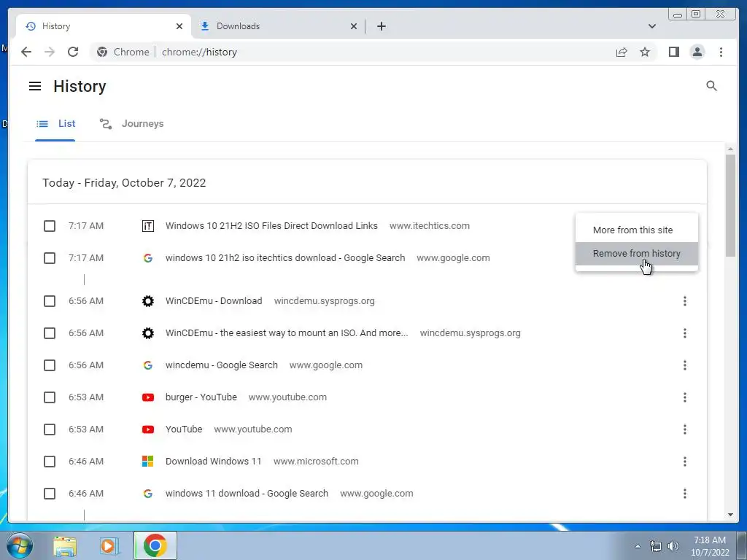Viewport: 747px width, 560px height.
Task: Select the History browser tab
Action: pos(104,26)
